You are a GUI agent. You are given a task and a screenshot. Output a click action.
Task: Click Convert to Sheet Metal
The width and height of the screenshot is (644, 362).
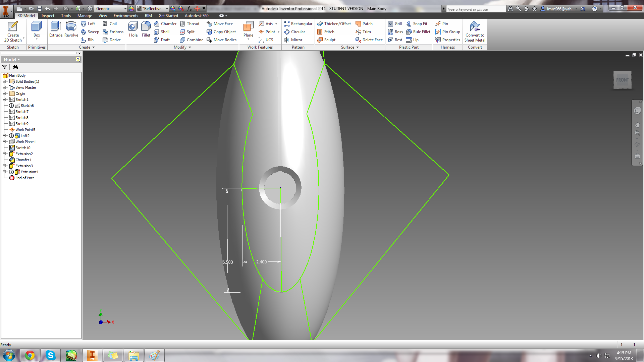[x=475, y=32]
